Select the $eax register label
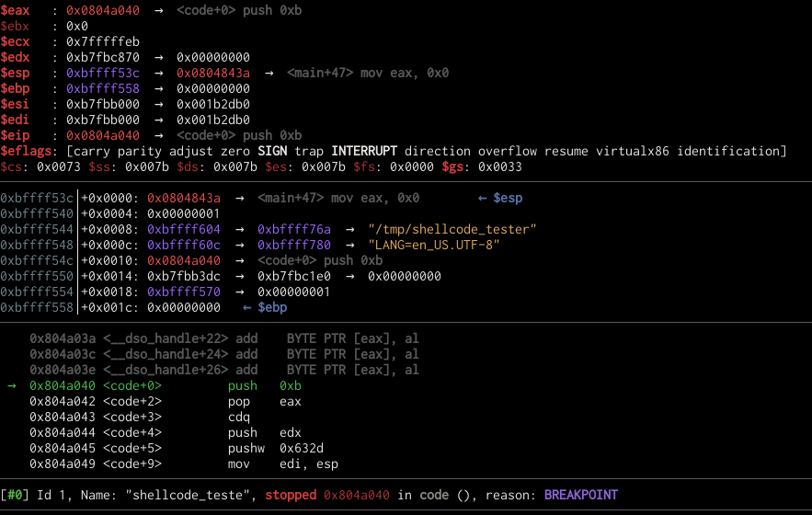812x515 pixels. (16, 10)
